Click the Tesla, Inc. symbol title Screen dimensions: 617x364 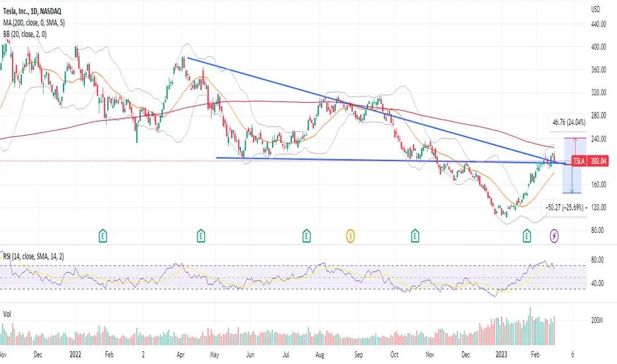tap(32, 11)
